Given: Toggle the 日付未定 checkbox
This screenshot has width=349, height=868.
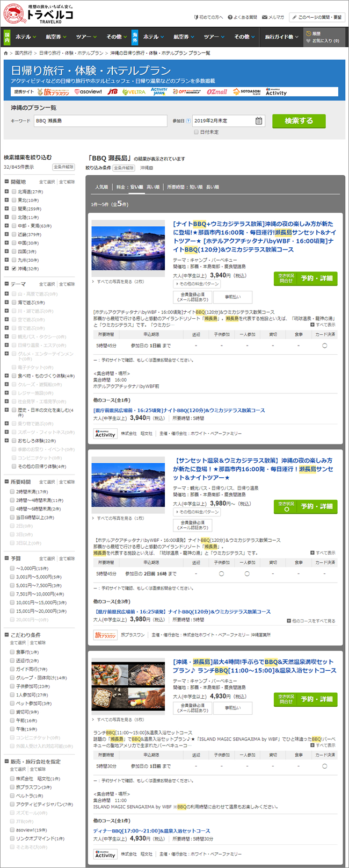Looking at the screenshot, I should (197, 132).
